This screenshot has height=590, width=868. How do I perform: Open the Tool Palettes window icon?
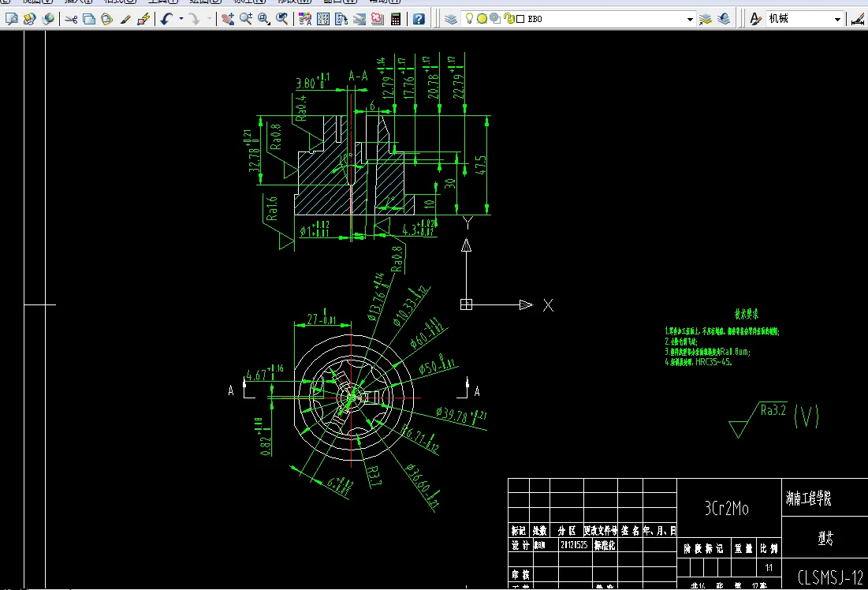(x=341, y=20)
